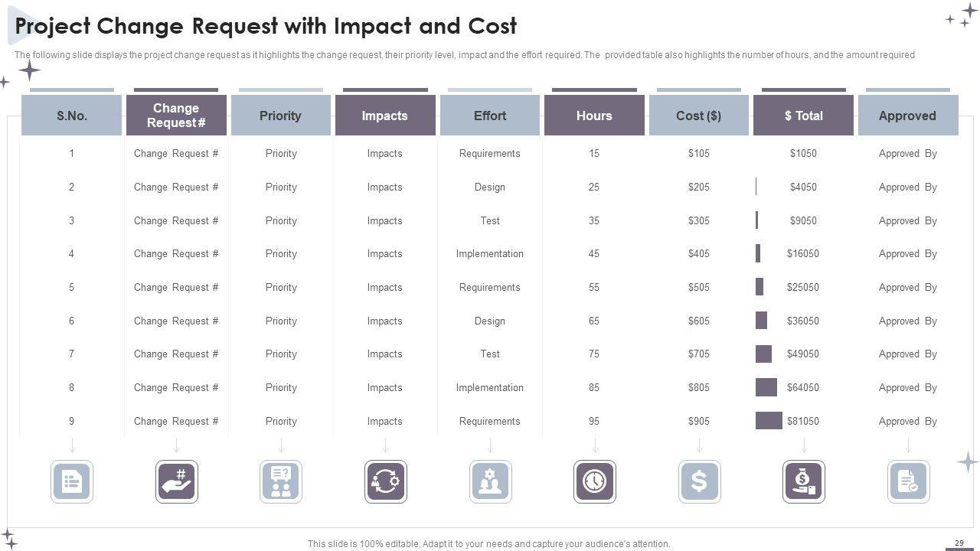Select the $ Total column header
Viewport: 980px width, 551px height.
tap(803, 116)
